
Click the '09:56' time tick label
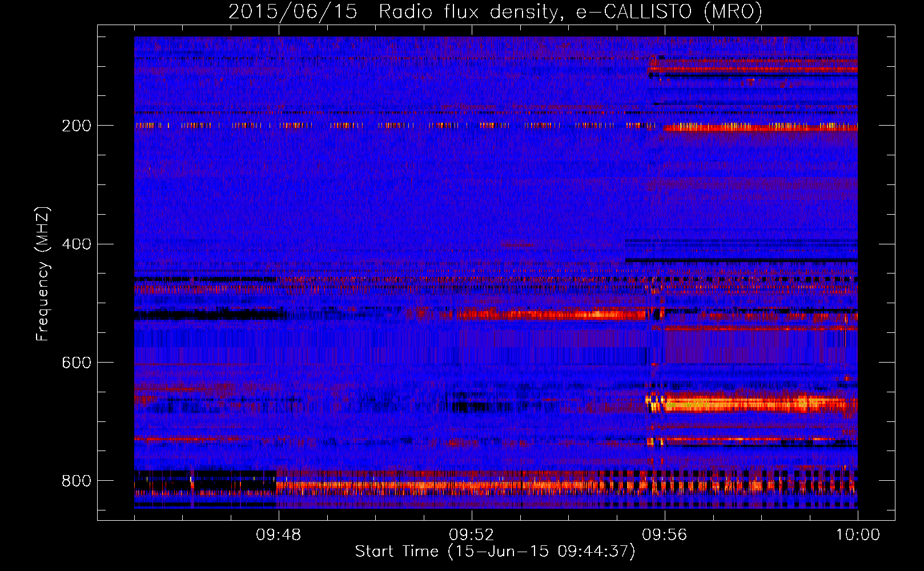tap(664, 535)
